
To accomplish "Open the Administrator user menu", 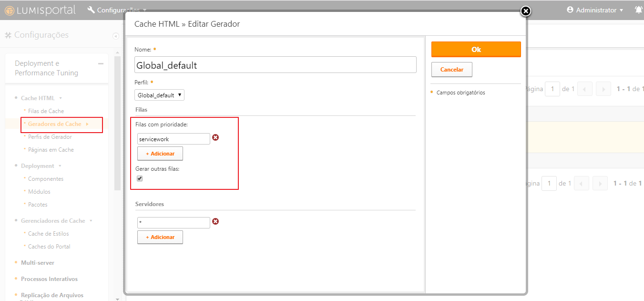I will point(595,10).
